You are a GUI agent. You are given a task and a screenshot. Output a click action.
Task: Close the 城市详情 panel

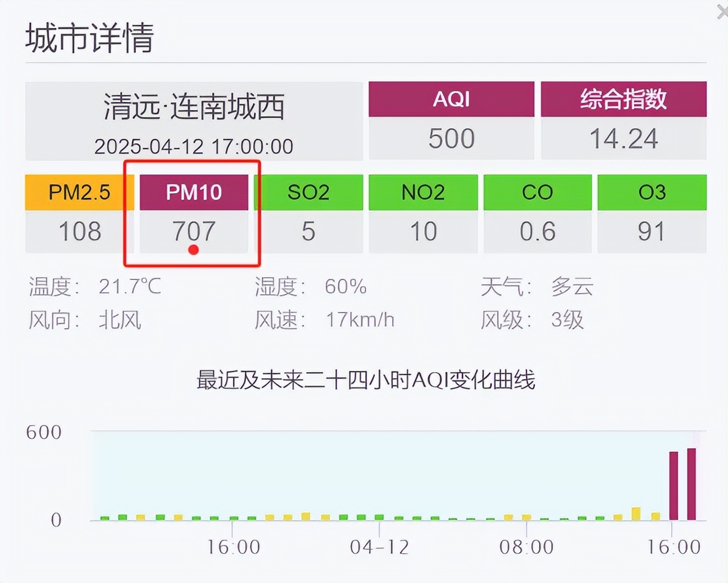point(722,12)
